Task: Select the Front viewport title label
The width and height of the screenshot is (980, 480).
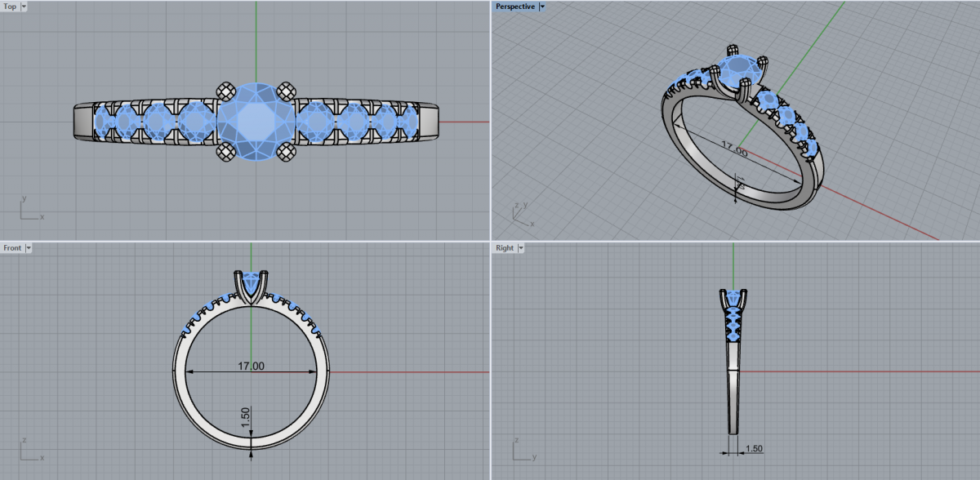Action: point(12,247)
